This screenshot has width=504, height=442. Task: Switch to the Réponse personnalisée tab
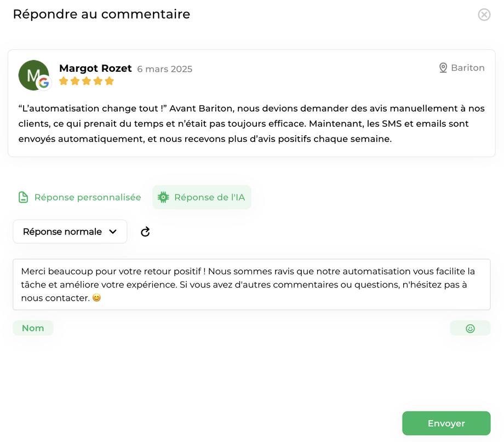tap(87, 197)
